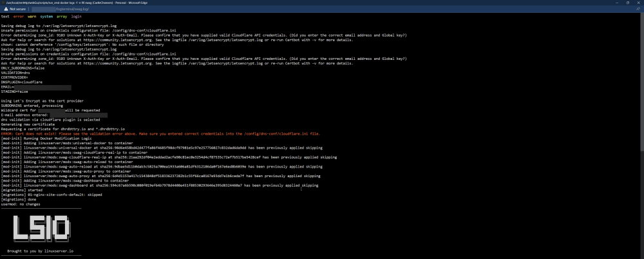Click the red 'ERROR: Cert does not exist!' line

pos(160,133)
